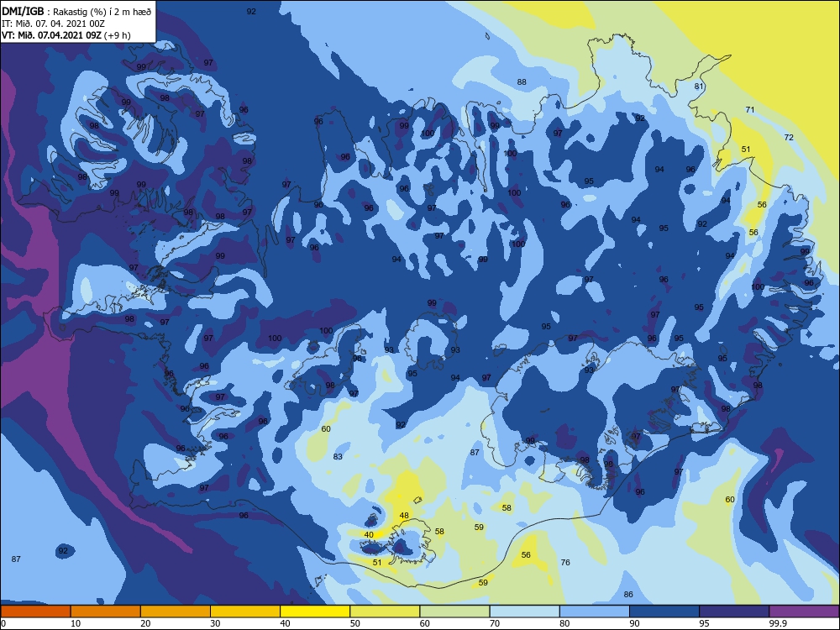
Task: Click the legend label '30'
Action: click(x=215, y=623)
